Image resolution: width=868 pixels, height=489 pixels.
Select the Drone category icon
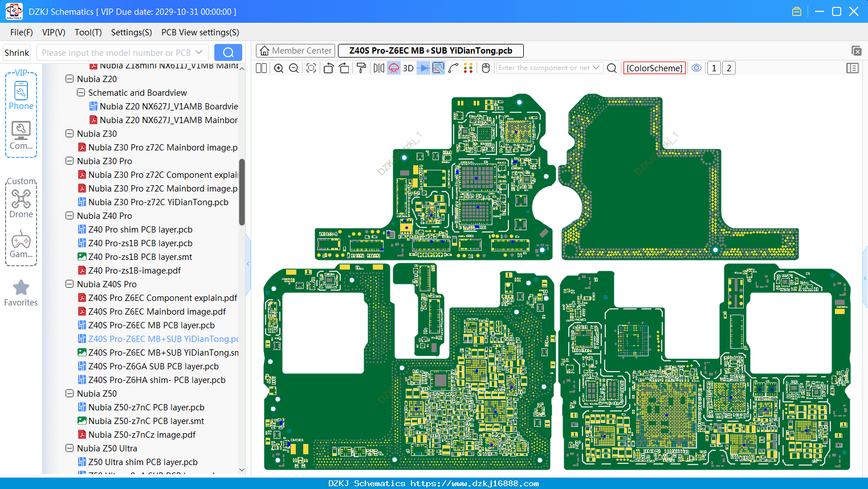coord(21,204)
